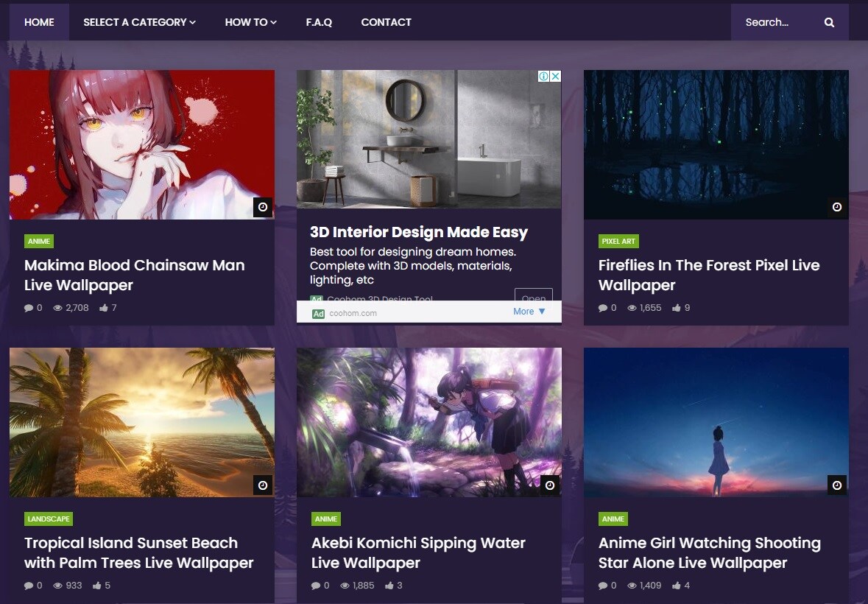Expand the Select A Category dropdown
Screen dimensions: 868x604
click(139, 22)
